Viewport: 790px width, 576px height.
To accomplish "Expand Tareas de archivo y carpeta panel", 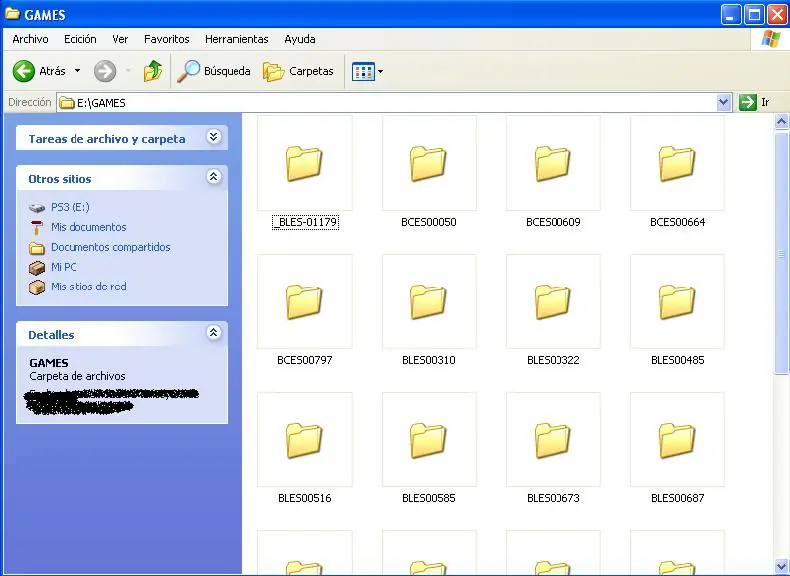I will pos(214,137).
